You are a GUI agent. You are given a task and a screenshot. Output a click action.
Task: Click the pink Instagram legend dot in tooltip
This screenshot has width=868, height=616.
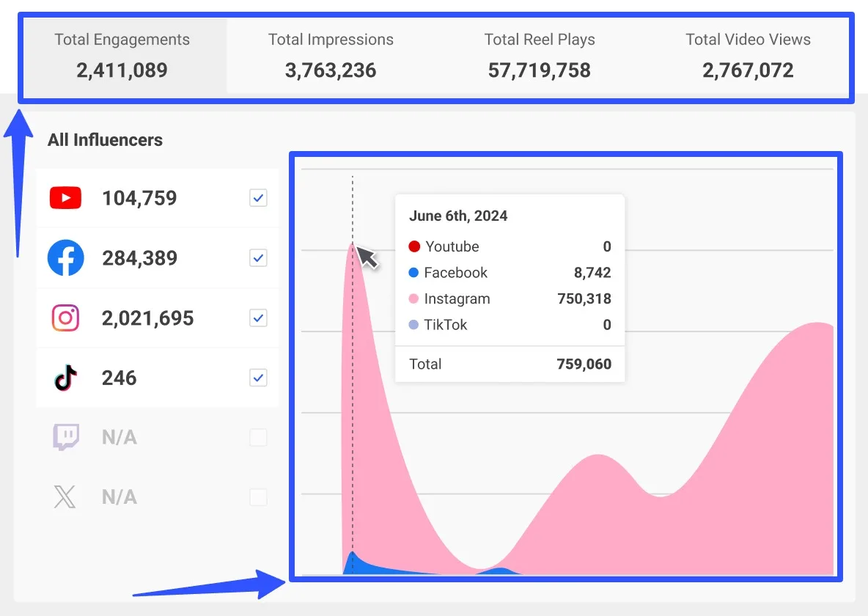[414, 298]
